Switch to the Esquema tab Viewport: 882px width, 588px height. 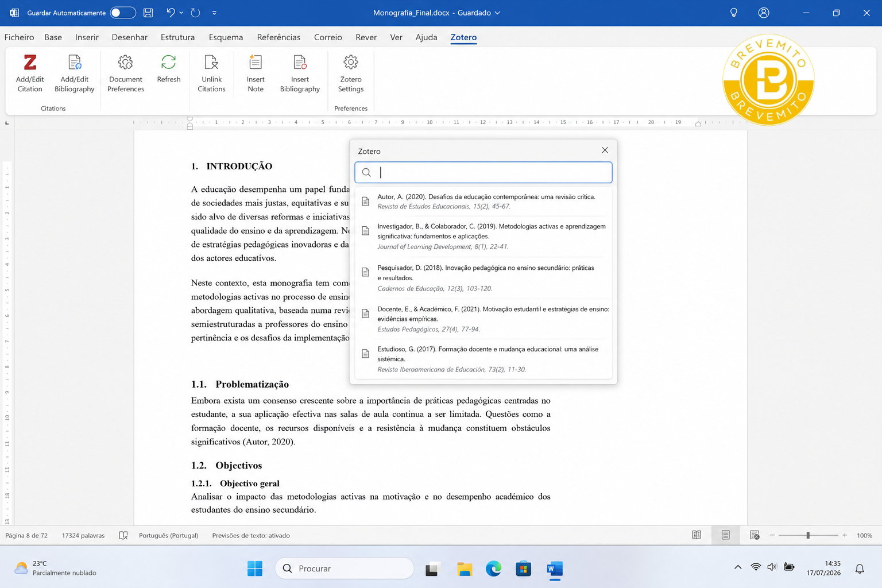pos(226,37)
